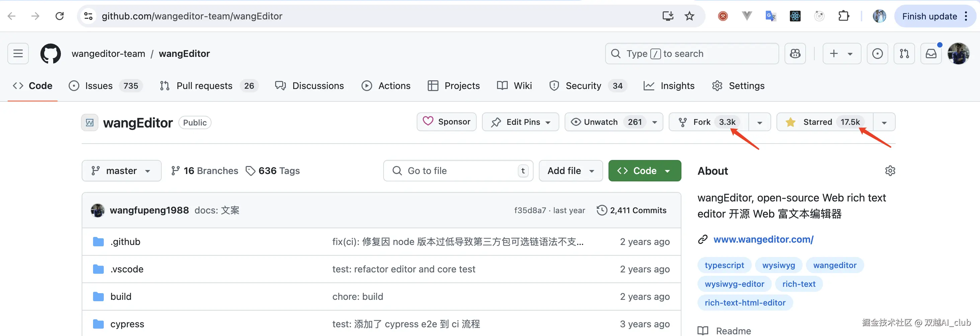This screenshot has height=336, width=980.
Task: View the 2,411 Commits history
Action: click(632, 210)
